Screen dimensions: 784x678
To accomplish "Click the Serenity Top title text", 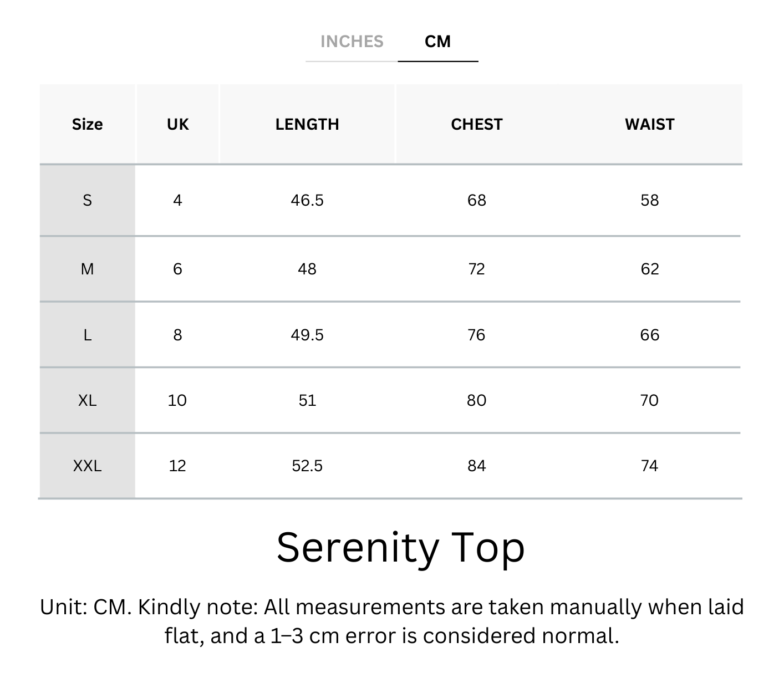I will point(400,548).
